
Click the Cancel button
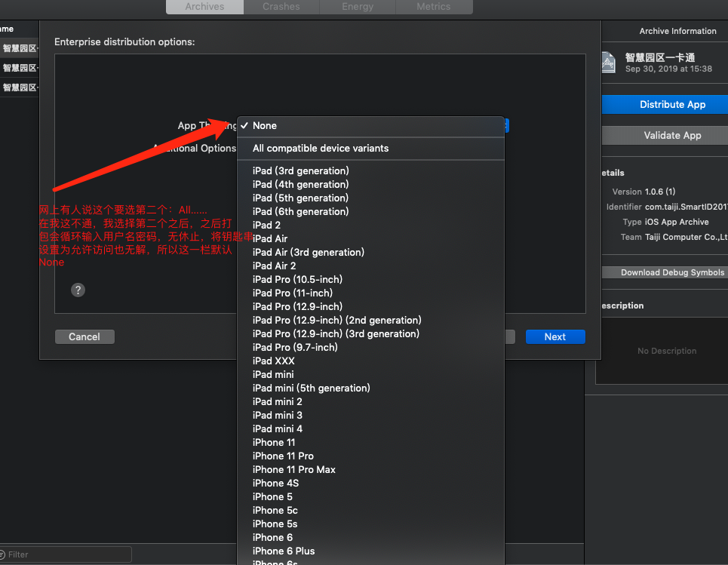84,336
